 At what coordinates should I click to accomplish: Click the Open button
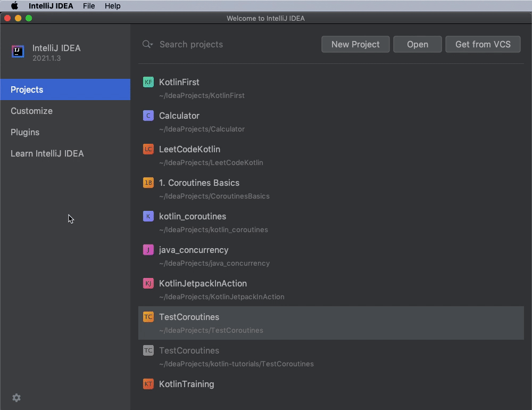click(x=417, y=44)
